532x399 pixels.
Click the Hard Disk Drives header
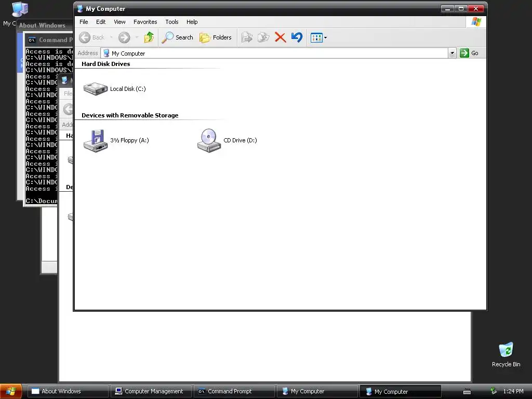pos(106,64)
